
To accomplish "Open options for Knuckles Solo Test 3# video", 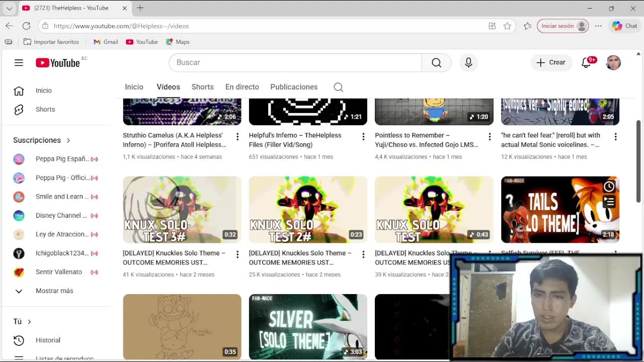I will click(x=237, y=254).
